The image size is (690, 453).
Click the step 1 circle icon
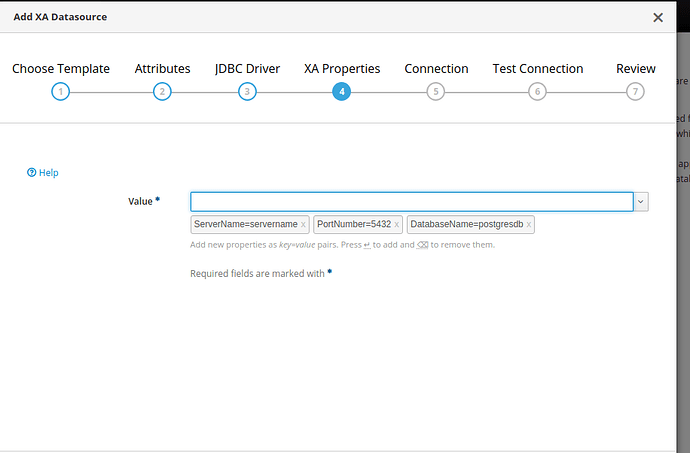(61, 92)
